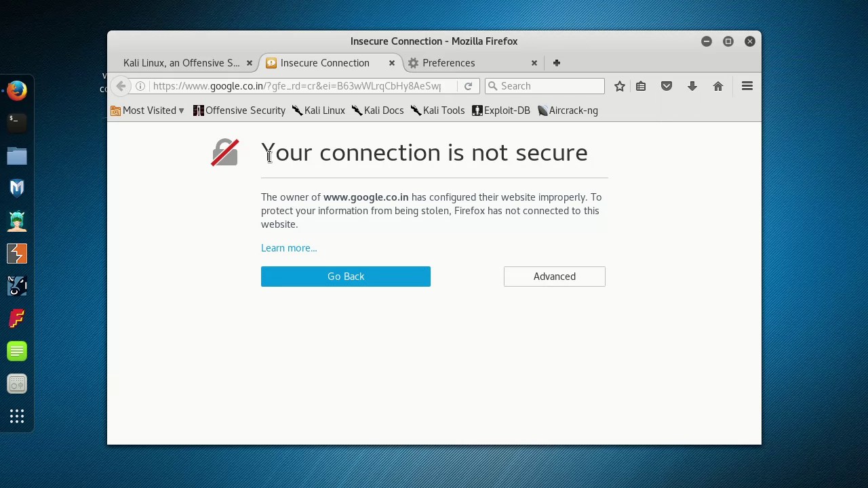Viewport: 868px width, 488px height.
Task: Launch Metasploit from the dock
Action: pyautogui.click(x=17, y=188)
